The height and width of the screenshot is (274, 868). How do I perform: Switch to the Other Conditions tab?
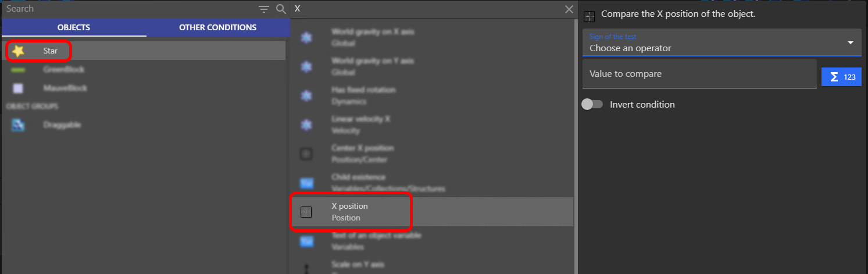click(x=218, y=27)
